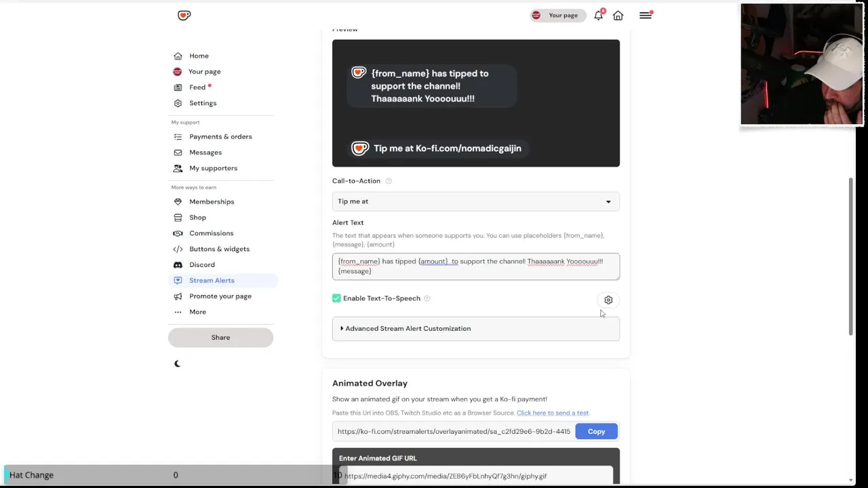Click the More label in sidebar
The width and height of the screenshot is (868, 488).
[x=197, y=312]
